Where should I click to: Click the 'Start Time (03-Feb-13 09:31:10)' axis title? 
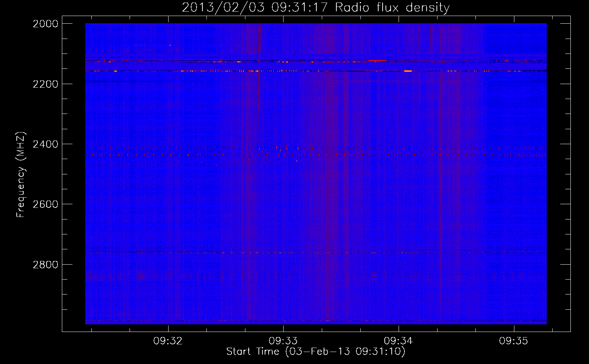click(316, 352)
